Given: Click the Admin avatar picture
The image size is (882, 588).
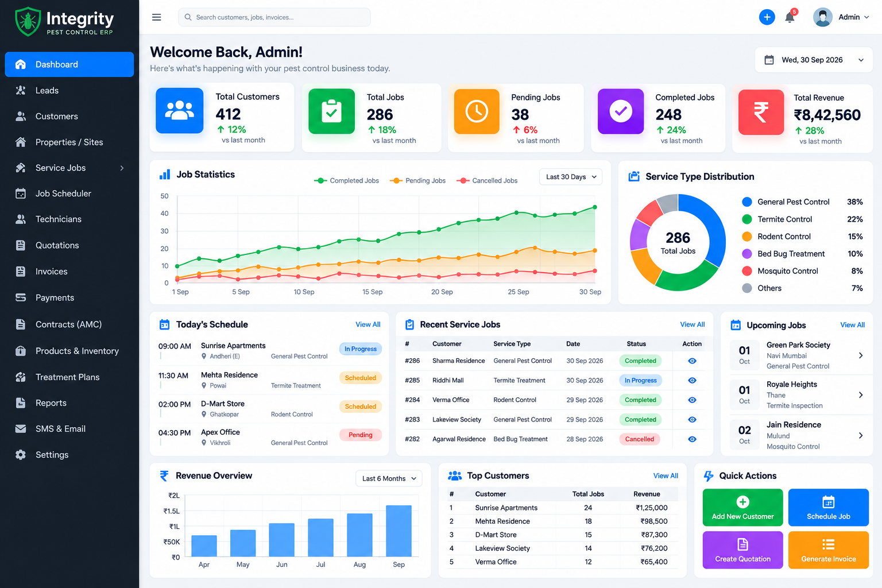Looking at the screenshot, I should (822, 17).
